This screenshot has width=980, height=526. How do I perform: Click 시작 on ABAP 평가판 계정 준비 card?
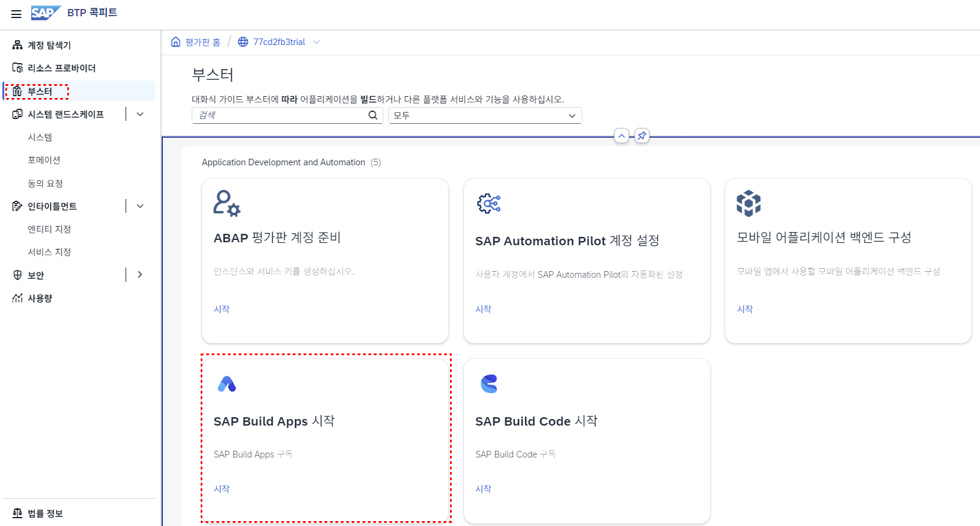(x=222, y=309)
